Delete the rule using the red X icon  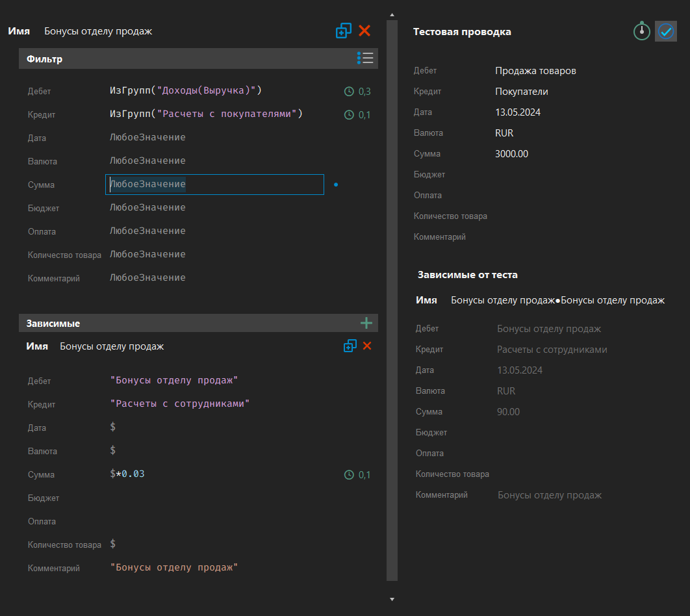(x=364, y=31)
